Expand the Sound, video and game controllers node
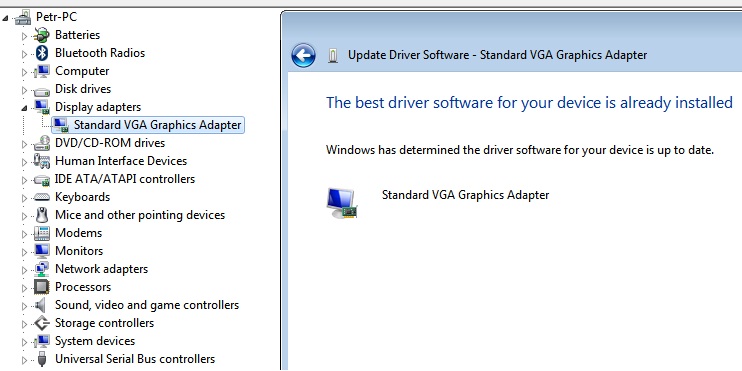This screenshot has width=742, height=371. (x=25, y=306)
